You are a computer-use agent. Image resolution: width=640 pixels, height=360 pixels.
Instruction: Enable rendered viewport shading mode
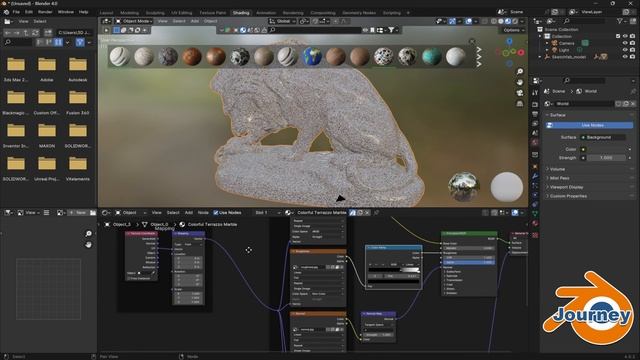pos(515,21)
